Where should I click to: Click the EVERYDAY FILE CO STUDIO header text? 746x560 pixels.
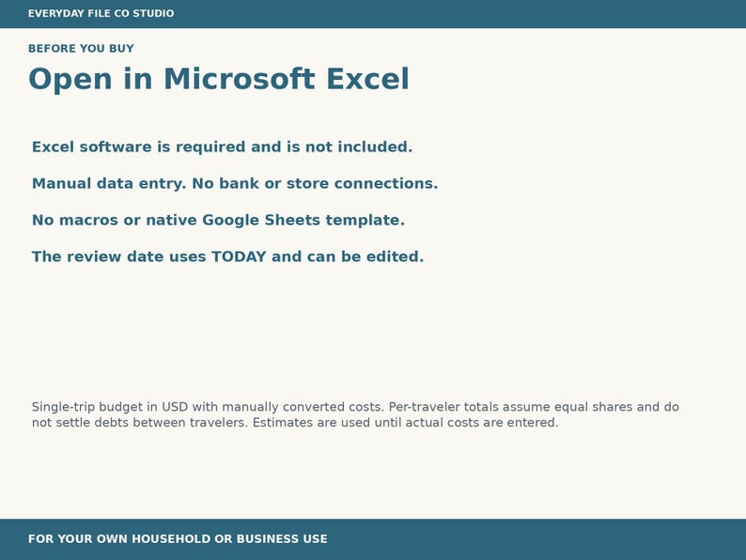point(101,13)
